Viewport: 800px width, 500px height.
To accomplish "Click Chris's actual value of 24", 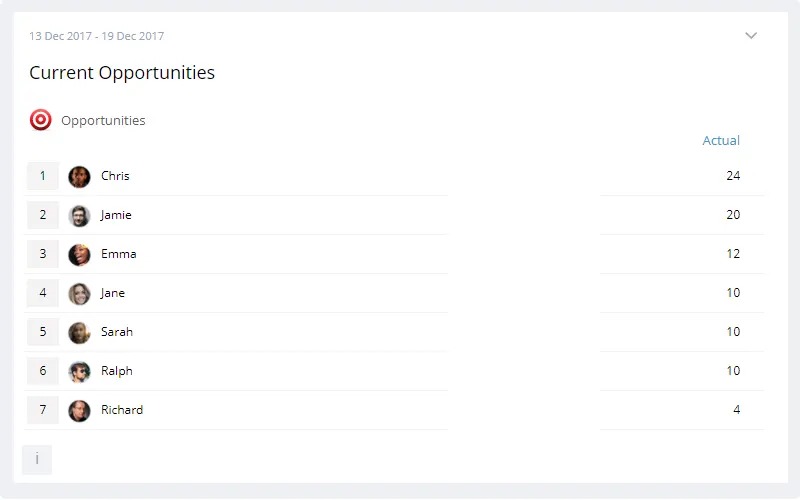I will click(733, 176).
